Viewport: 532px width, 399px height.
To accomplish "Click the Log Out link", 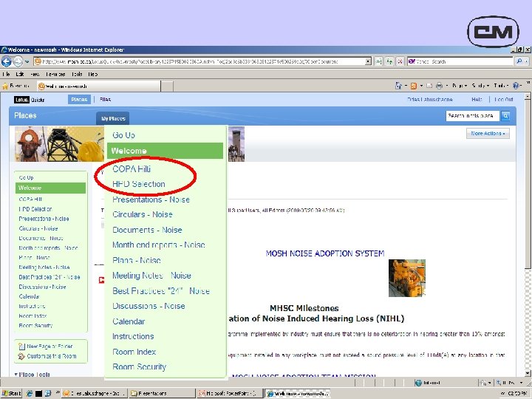I will (503, 100).
